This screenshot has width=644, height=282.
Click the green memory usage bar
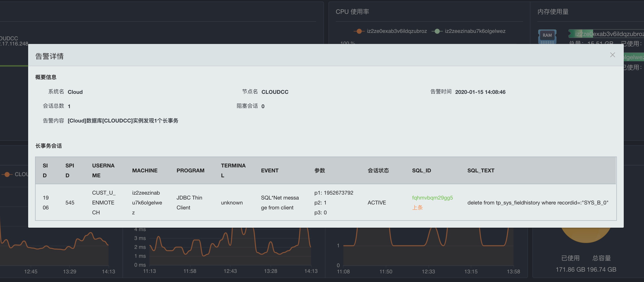pos(581,34)
